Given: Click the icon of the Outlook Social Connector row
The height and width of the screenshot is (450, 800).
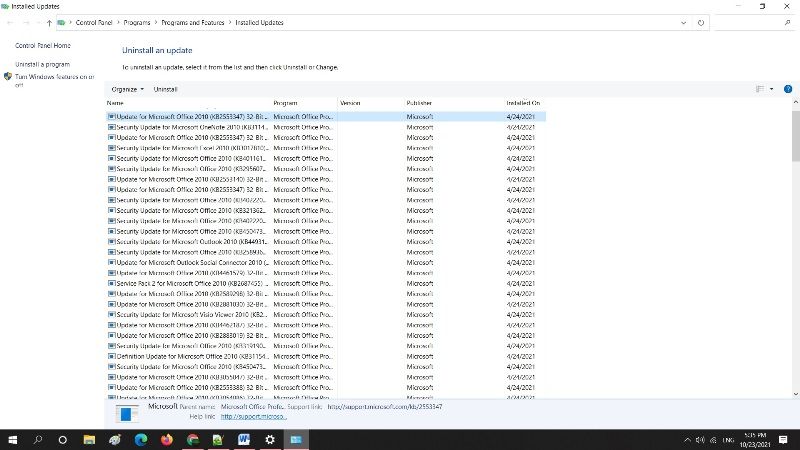Looking at the screenshot, I should pyautogui.click(x=112, y=263).
